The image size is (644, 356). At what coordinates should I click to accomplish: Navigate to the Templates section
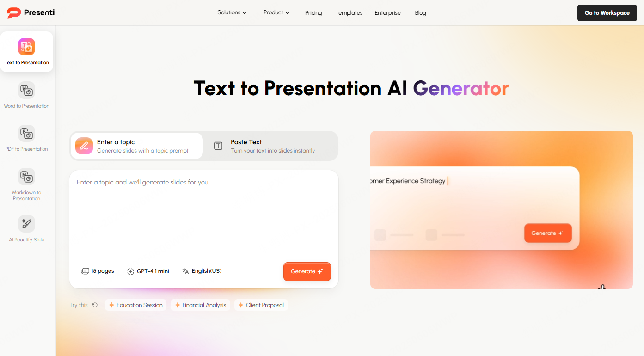point(349,12)
